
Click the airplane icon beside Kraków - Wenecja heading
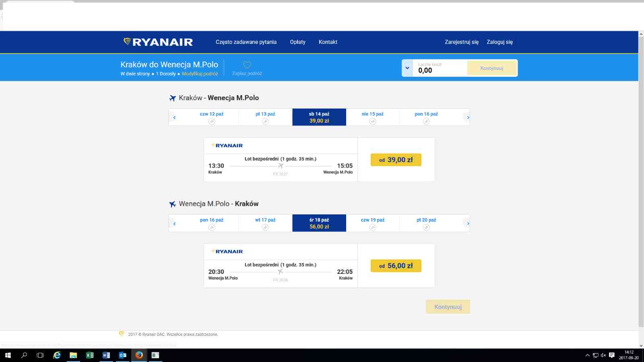pos(173,98)
